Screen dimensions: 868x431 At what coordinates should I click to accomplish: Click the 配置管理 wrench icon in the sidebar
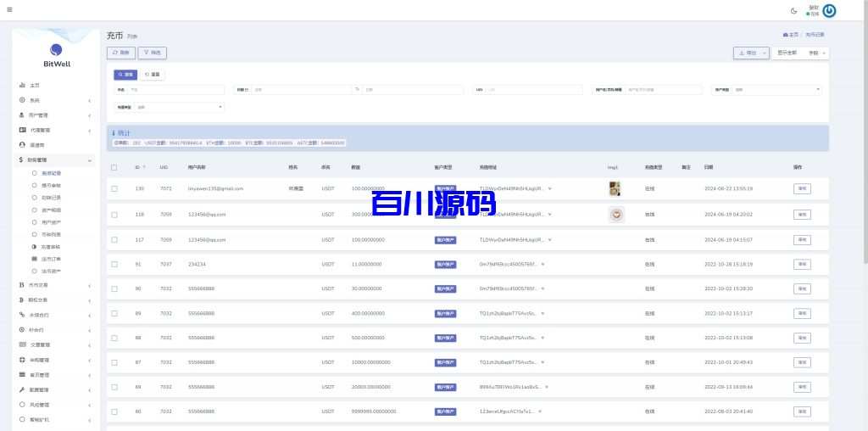tap(22, 389)
